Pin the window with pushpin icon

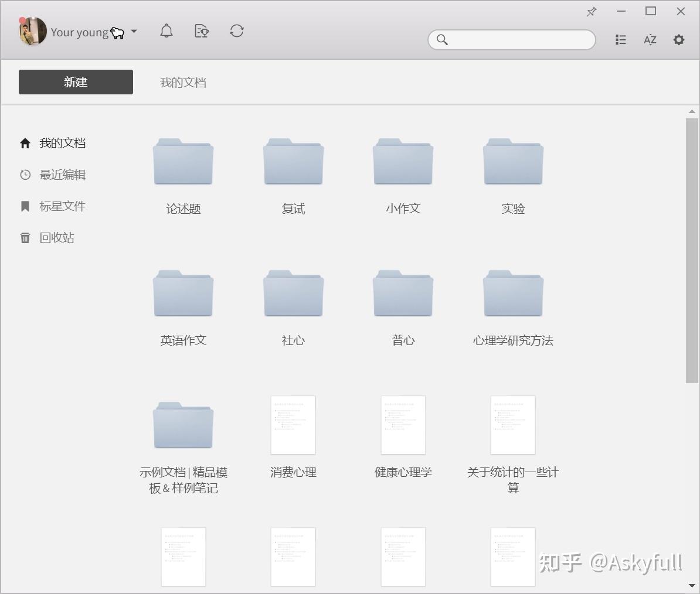pos(592,12)
